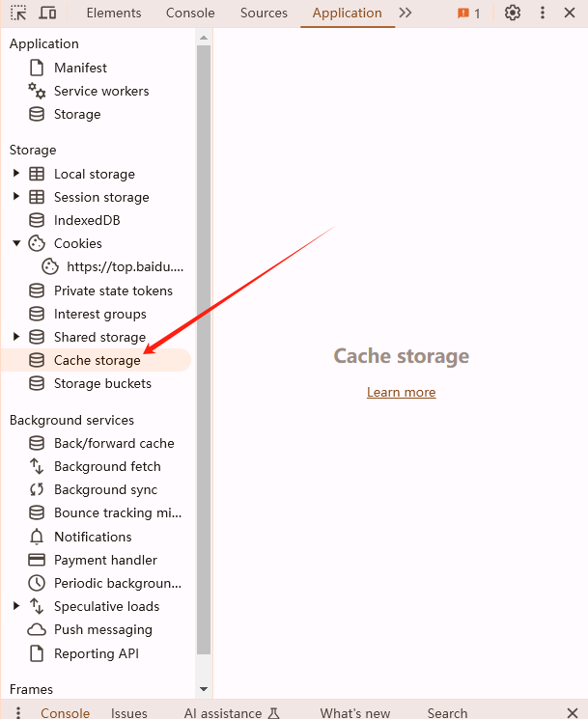Open the Issues drawer tab

128,712
